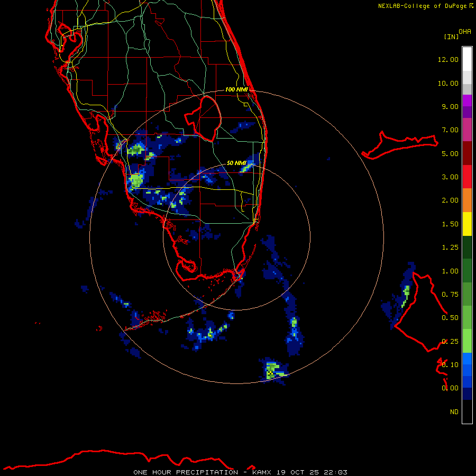Screen dimensions: 476x476
Task: Click the OHA product label
Action: pos(465,32)
